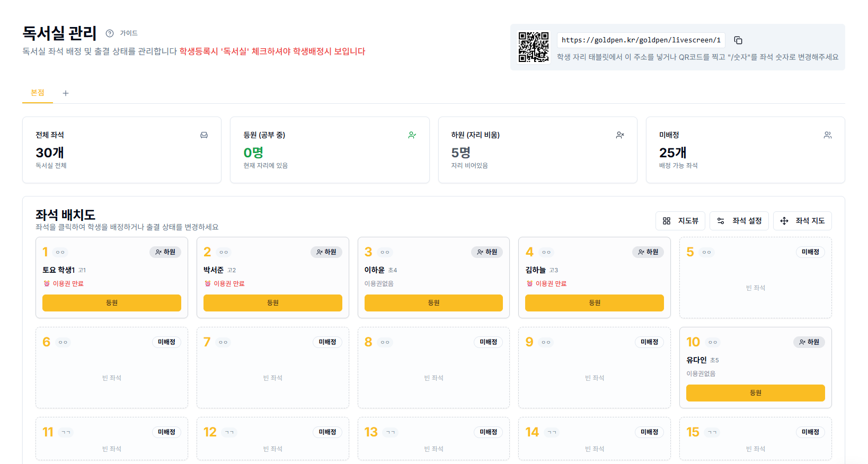The image size is (868, 464).
Task: Switch to the 본점 tab
Action: pos(37,93)
